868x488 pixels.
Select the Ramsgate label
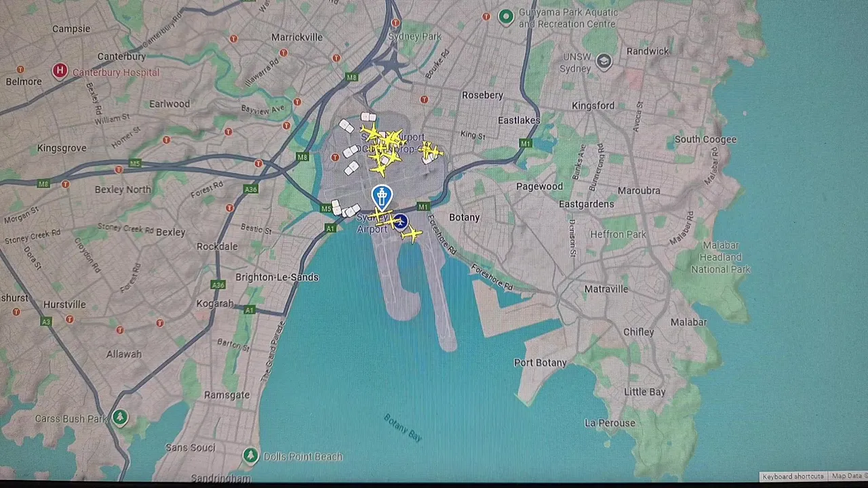pos(226,394)
